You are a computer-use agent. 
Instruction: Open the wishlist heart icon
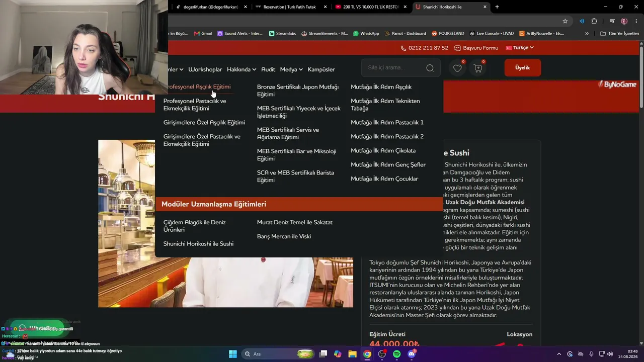(457, 68)
